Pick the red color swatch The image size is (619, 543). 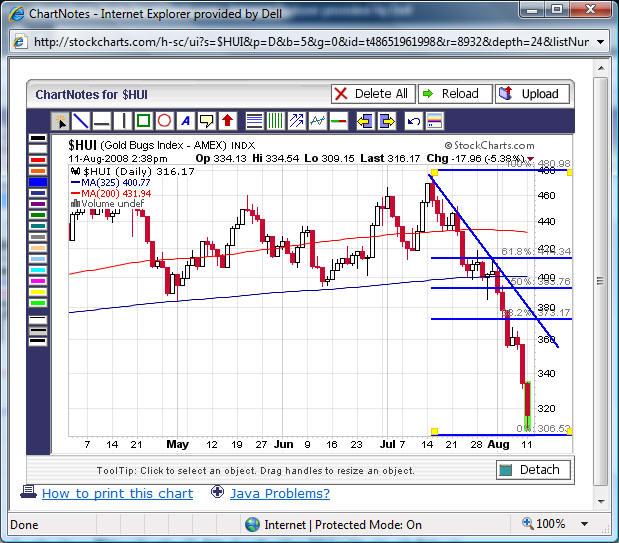(38, 160)
